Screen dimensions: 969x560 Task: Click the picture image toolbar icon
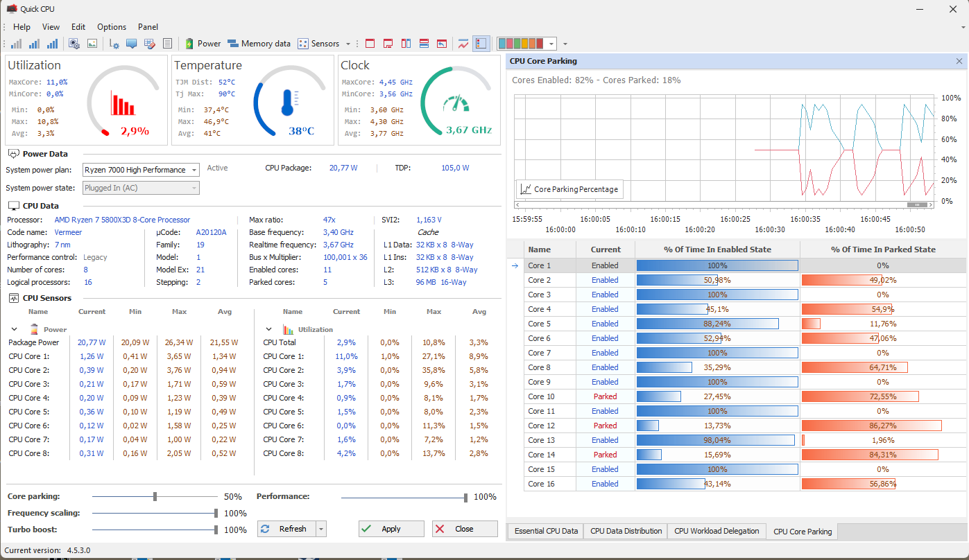pyautogui.click(x=92, y=44)
